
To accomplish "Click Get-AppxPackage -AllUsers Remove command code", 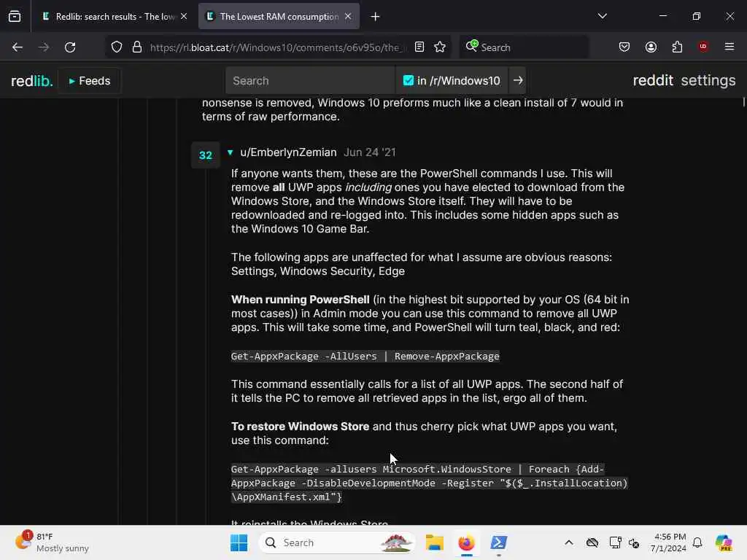I will point(365,356).
